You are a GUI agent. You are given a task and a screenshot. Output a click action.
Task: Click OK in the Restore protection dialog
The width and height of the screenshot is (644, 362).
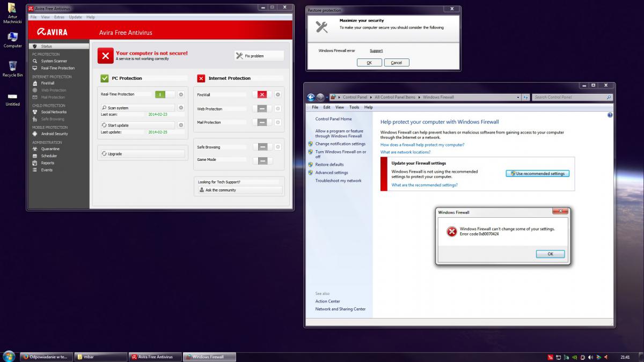pyautogui.click(x=369, y=63)
